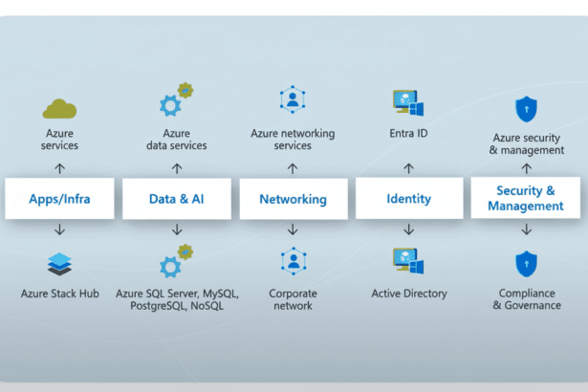Select the Compliance & Governance shield icon
The width and height of the screenshot is (588, 392).
pyautogui.click(x=526, y=264)
